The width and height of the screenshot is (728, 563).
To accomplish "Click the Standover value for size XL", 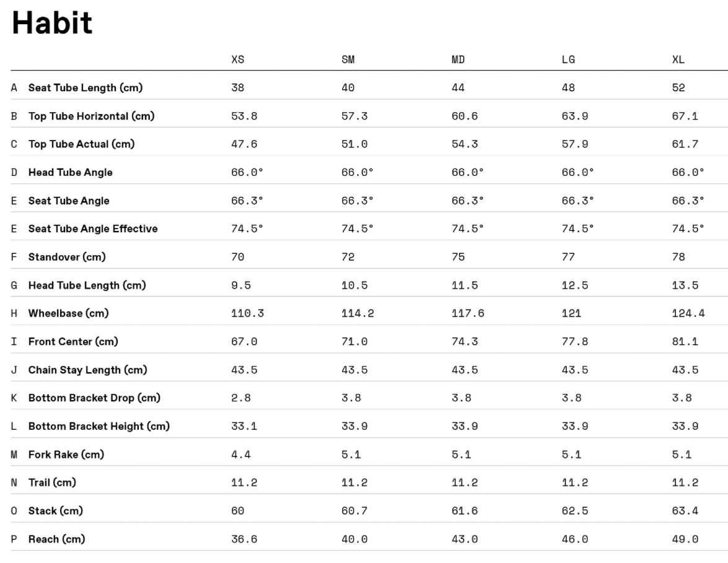I will pos(678,257).
